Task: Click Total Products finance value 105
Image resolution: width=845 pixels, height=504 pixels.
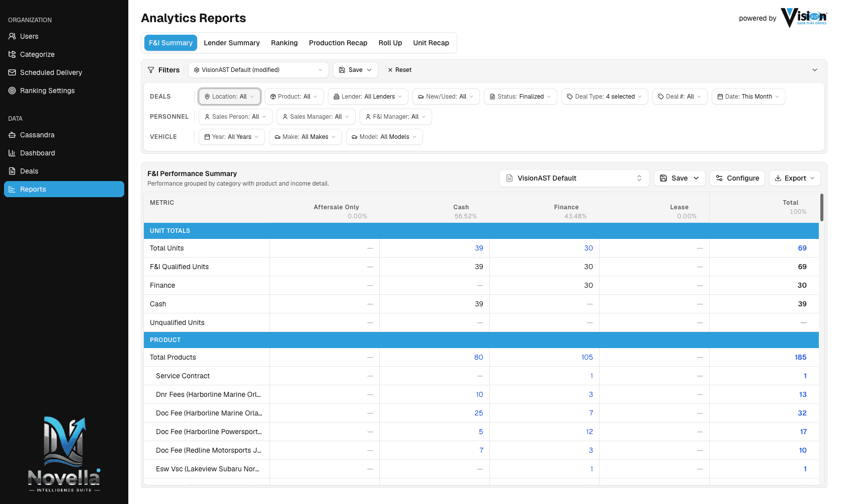Action: [587, 357]
